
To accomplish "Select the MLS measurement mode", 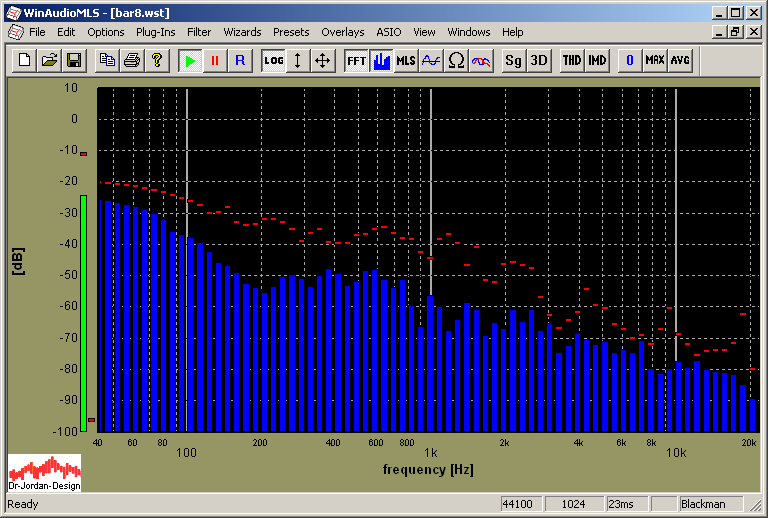I will (x=406, y=60).
